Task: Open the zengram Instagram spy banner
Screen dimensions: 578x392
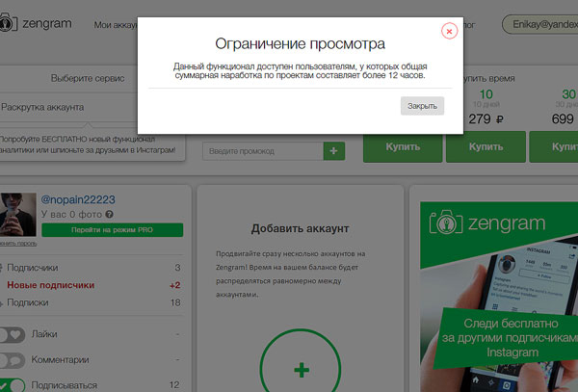Action: click(499, 297)
